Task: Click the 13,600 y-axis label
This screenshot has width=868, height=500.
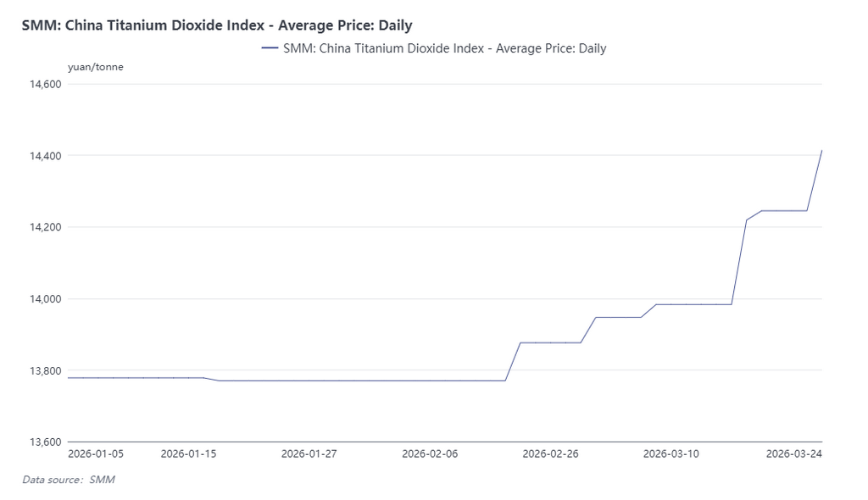Action: pyautogui.click(x=46, y=442)
